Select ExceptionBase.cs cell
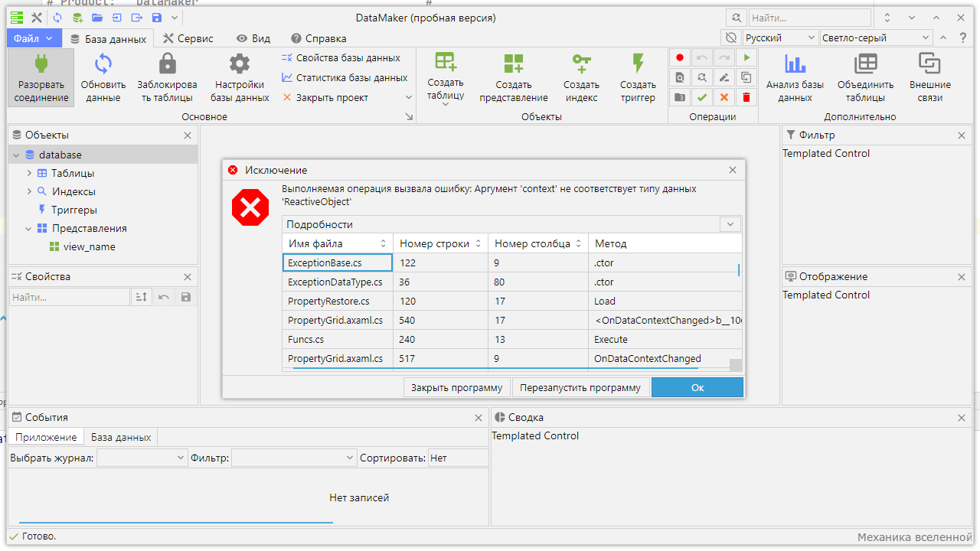The image size is (980, 551). pyautogui.click(x=337, y=262)
